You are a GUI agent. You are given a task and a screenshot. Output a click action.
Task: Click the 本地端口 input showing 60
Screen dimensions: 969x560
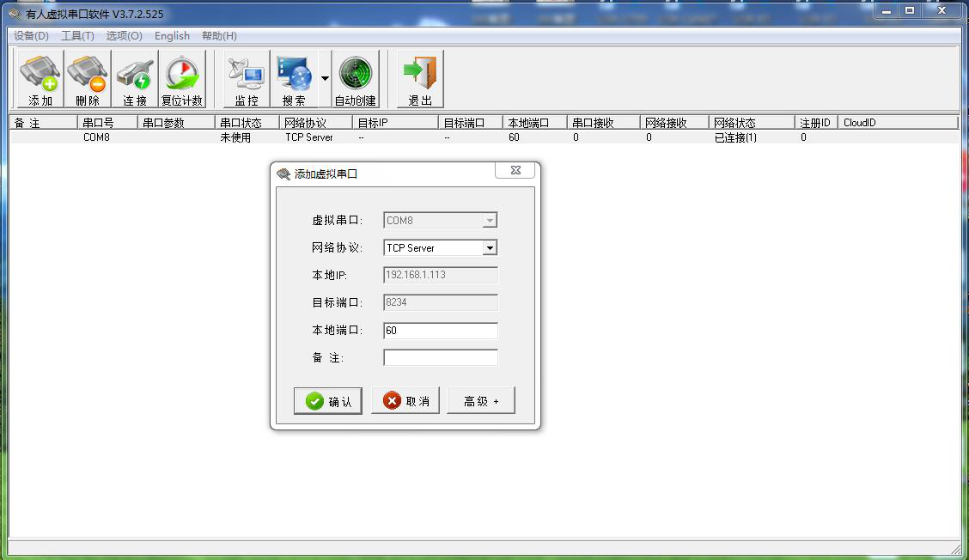[x=440, y=330]
